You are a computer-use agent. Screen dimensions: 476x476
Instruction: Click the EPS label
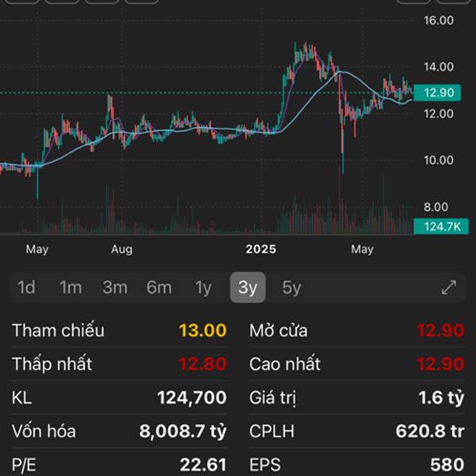point(265,464)
